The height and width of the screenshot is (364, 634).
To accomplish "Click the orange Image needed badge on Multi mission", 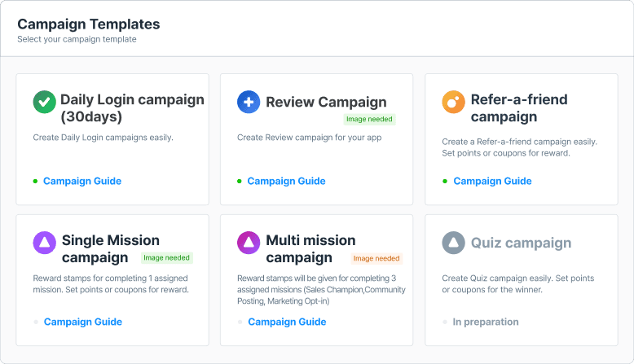I will coord(376,259).
